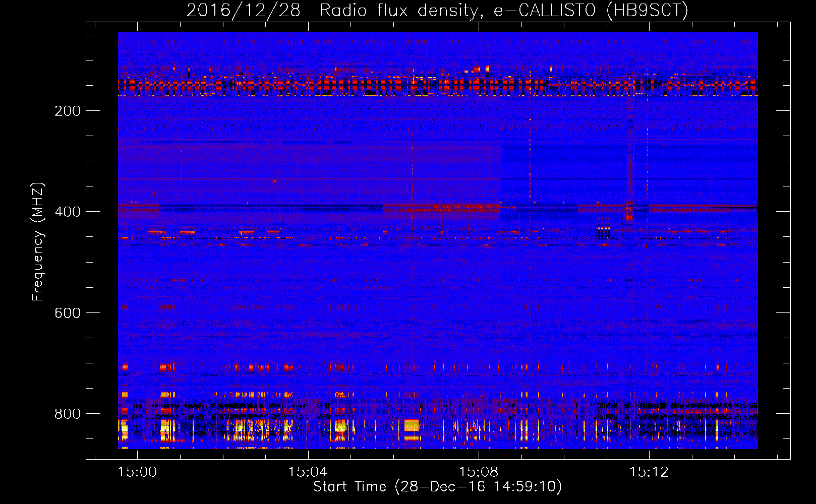Viewport: 816px width, 504px height.
Task: Click the 15:00 time axis label
Action: pos(137,472)
